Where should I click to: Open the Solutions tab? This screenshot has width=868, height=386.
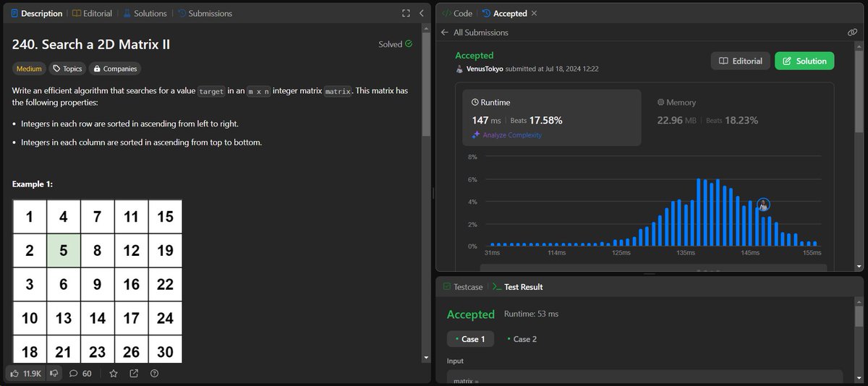[x=145, y=13]
